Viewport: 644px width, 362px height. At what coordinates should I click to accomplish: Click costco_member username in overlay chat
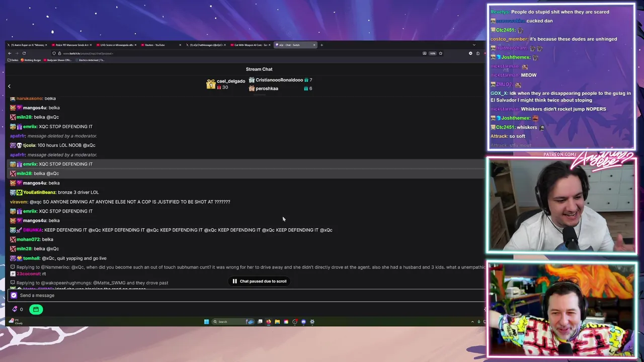click(509, 39)
